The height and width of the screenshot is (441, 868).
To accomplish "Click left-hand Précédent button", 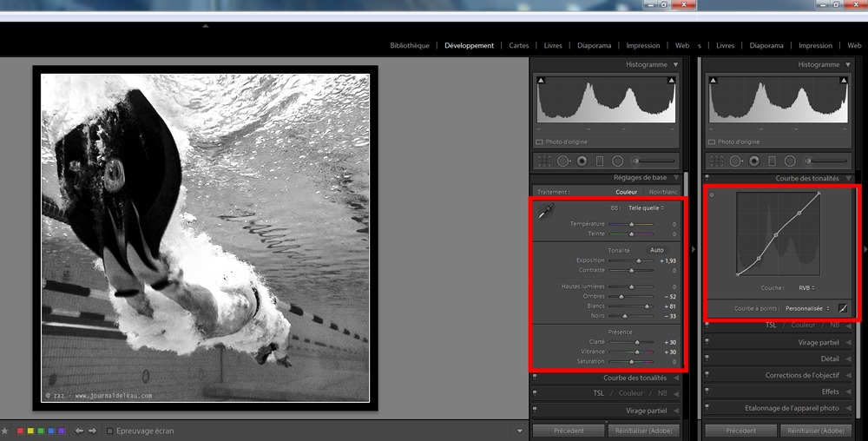I will 569,431.
